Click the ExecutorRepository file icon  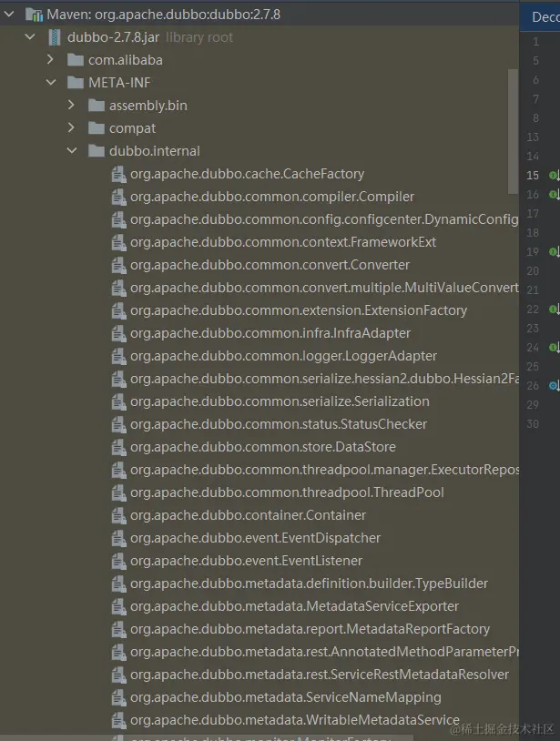pyautogui.click(x=118, y=470)
